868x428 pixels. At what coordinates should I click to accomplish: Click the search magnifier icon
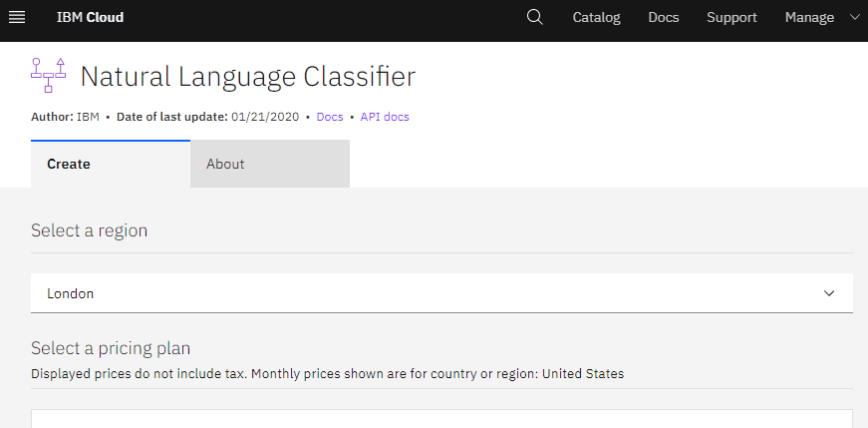535,17
